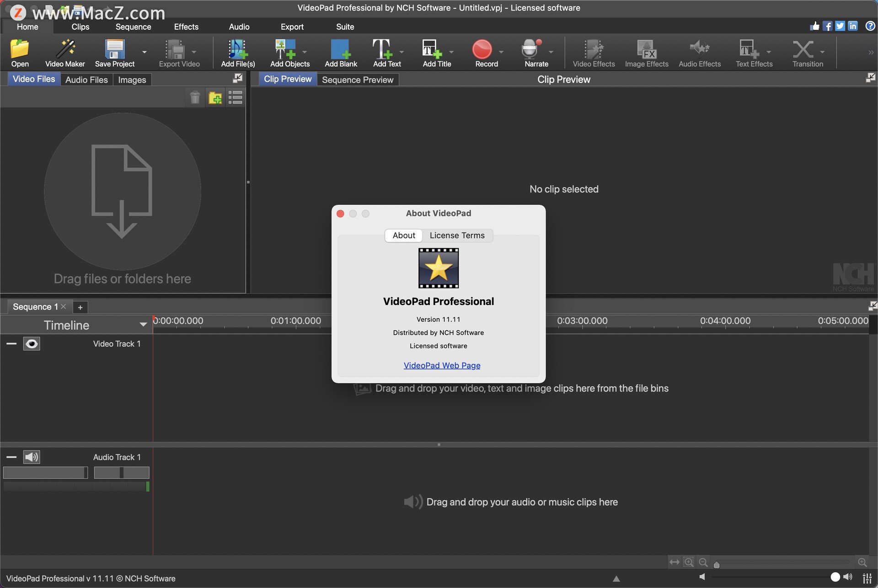Open the LinkedIn share icon
The height and width of the screenshot is (588, 878).
click(853, 26)
